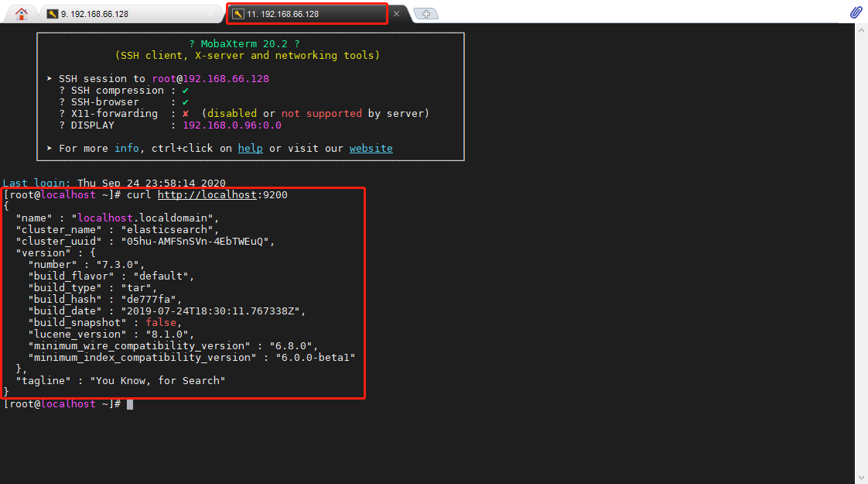
Task: Click the X11-forwarding status line
Action: click(x=244, y=114)
